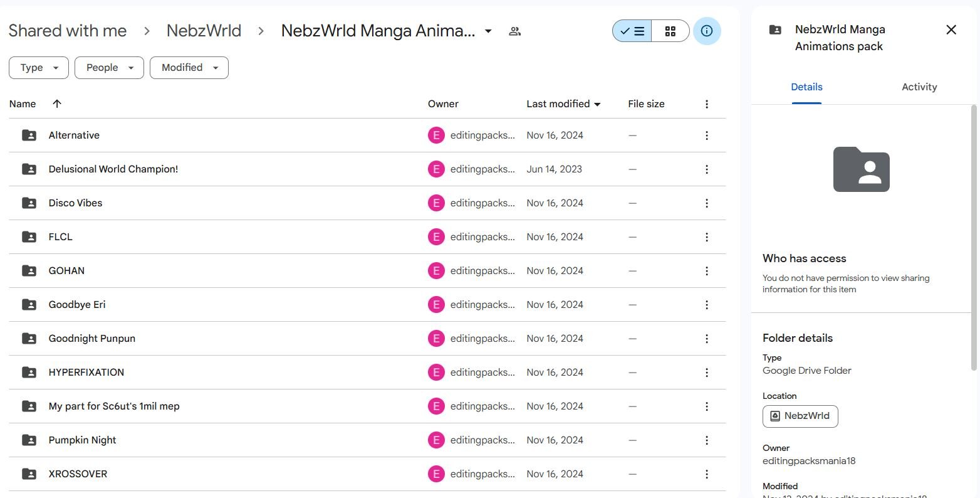Select the Goodbye Eri folder name

coord(77,305)
